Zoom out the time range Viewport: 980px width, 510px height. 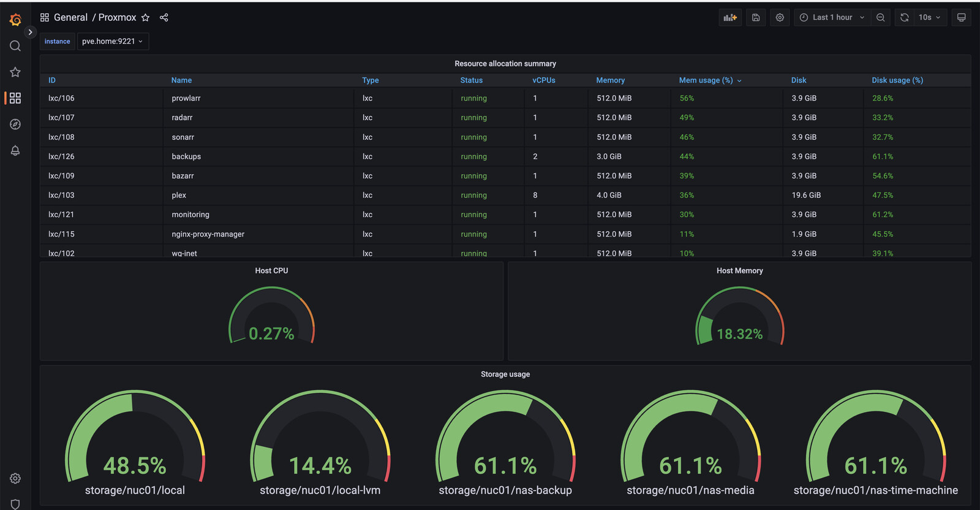pos(880,17)
